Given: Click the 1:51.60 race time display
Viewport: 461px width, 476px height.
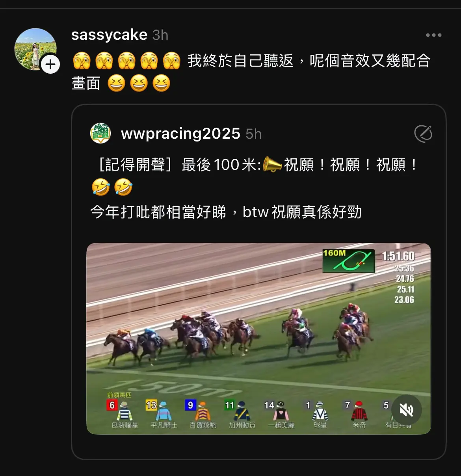Looking at the screenshot, I should [398, 257].
